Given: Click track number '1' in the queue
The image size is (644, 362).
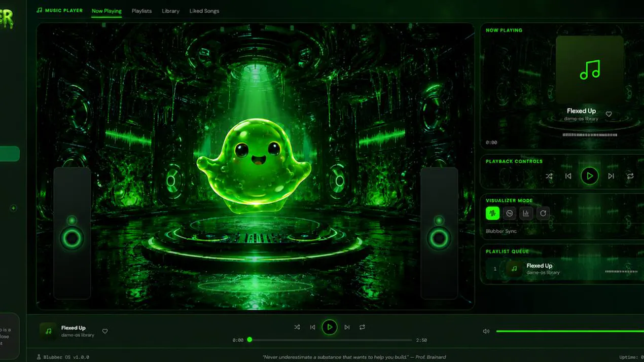Looking at the screenshot, I should (495, 269).
